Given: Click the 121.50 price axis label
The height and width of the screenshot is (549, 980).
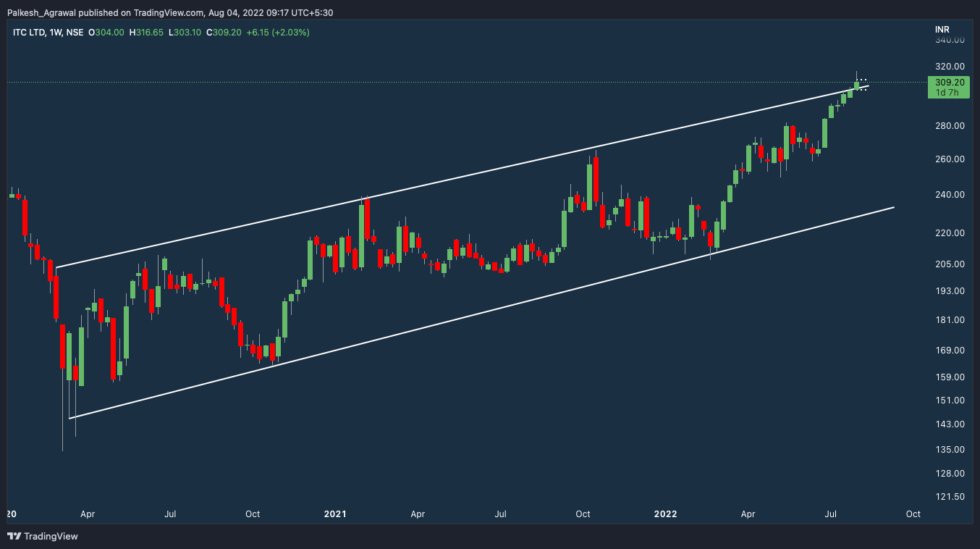Looking at the screenshot, I should click(x=950, y=497).
